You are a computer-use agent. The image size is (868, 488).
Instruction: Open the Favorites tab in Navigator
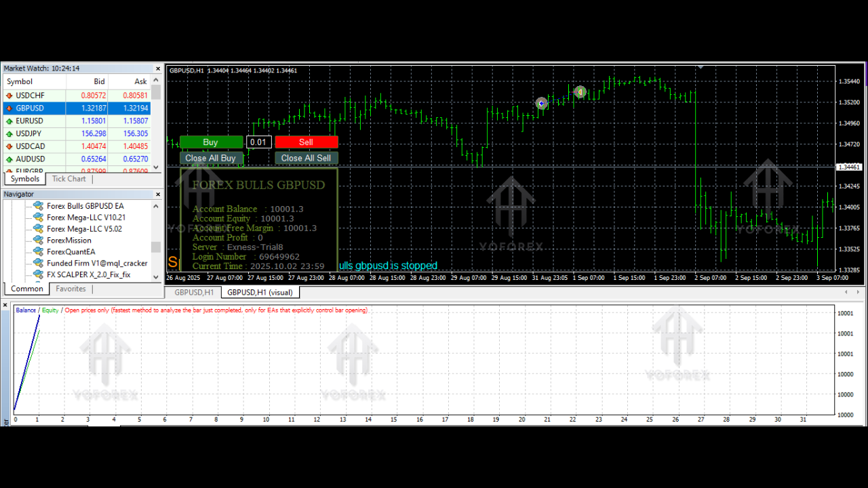[x=71, y=289]
